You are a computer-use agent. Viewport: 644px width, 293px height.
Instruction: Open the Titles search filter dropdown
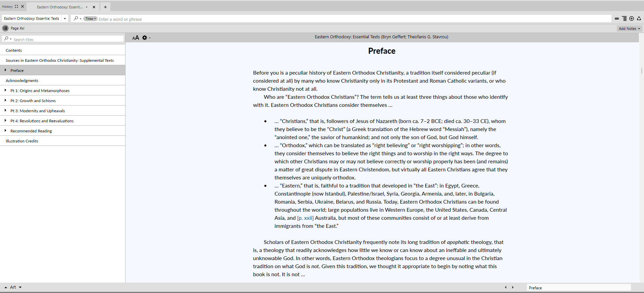(90, 19)
